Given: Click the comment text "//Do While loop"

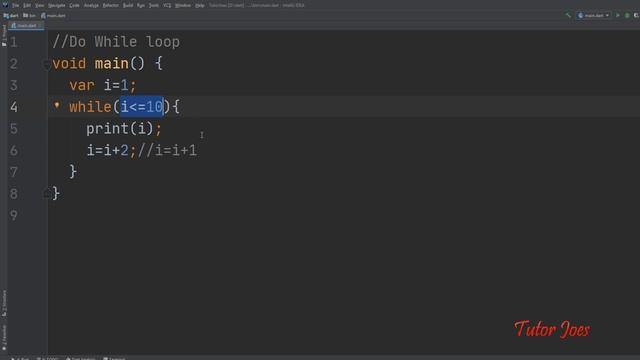Looking at the screenshot, I should click(x=116, y=42).
